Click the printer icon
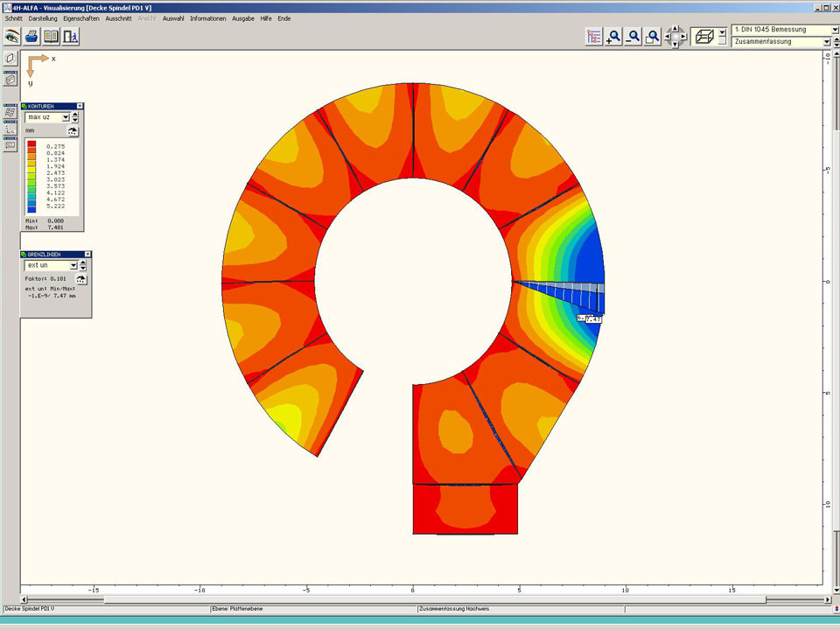 tap(31, 37)
